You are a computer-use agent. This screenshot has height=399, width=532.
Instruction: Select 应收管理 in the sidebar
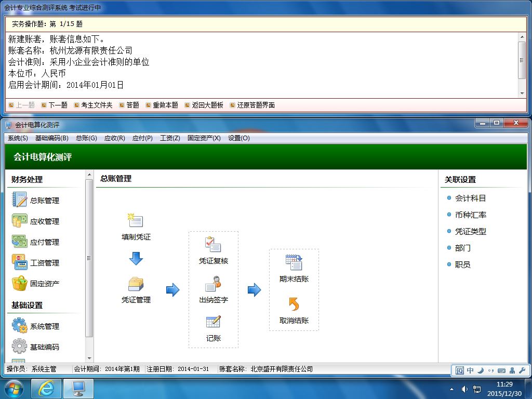[x=36, y=221]
